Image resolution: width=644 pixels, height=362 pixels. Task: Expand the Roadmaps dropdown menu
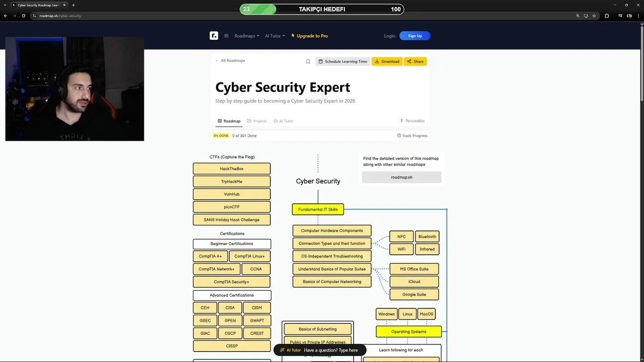(247, 36)
